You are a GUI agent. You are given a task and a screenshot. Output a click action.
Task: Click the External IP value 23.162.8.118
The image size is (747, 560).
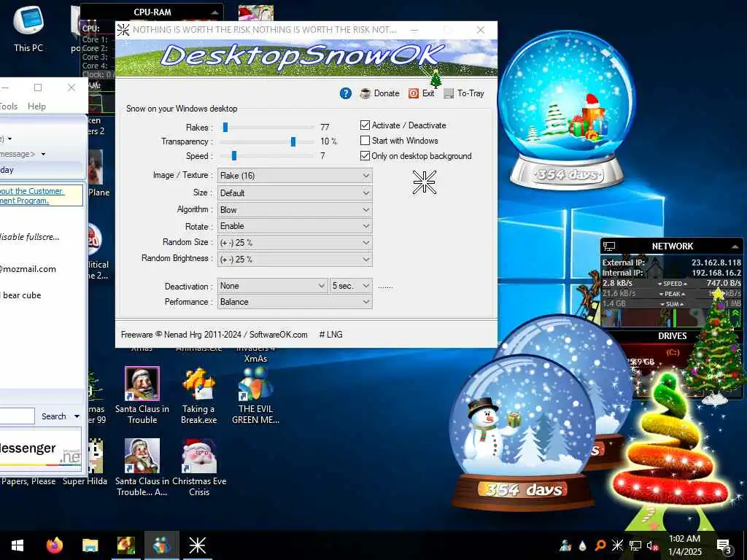[x=716, y=262]
